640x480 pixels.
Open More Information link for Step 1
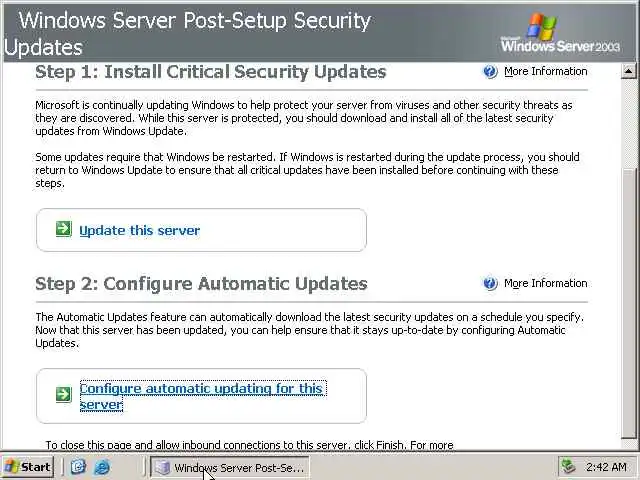click(x=545, y=72)
